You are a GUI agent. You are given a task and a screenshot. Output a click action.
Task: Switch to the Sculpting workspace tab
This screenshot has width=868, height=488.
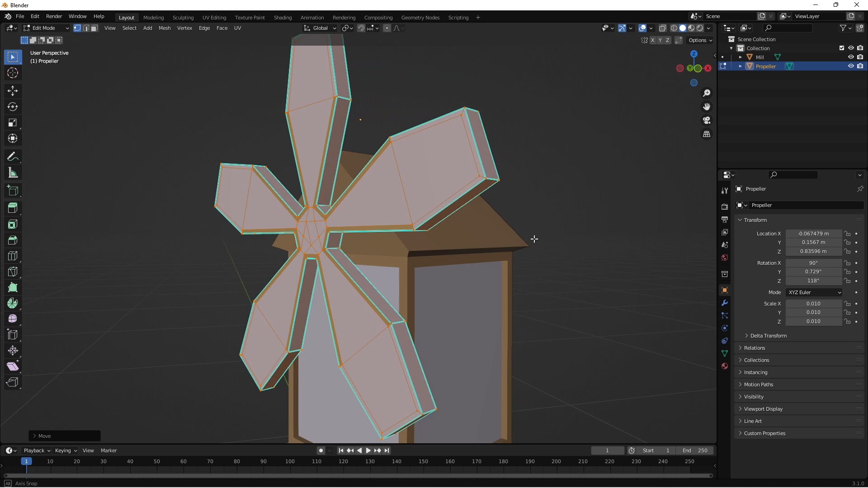(x=183, y=18)
